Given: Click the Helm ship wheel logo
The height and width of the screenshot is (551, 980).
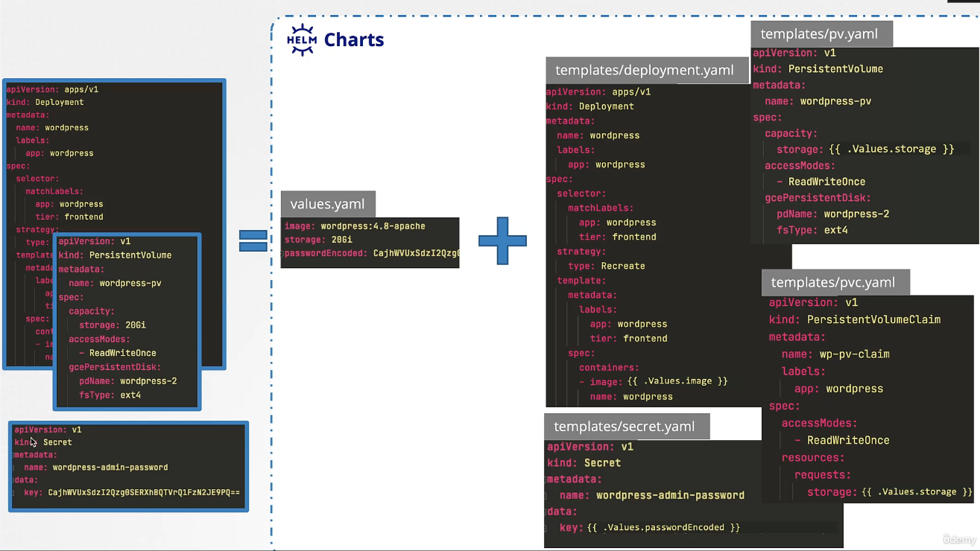Looking at the screenshot, I should (302, 39).
